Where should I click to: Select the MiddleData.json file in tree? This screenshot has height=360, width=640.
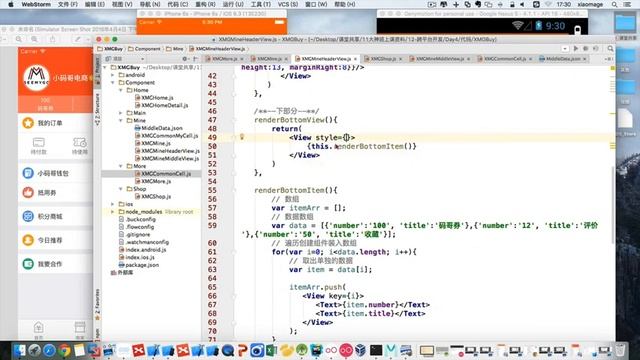tap(158, 128)
